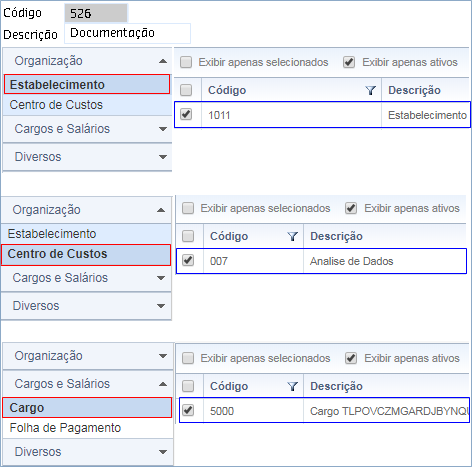Enable the topmost Exibir apenas selecionados checkbox
472x467 pixels.
(x=186, y=62)
